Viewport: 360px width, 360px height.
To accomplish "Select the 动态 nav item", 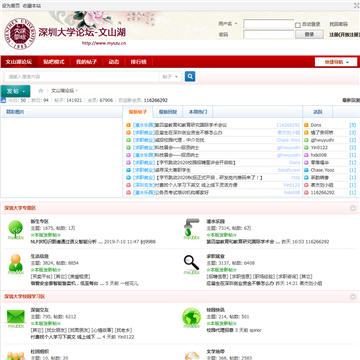I will point(114,62).
